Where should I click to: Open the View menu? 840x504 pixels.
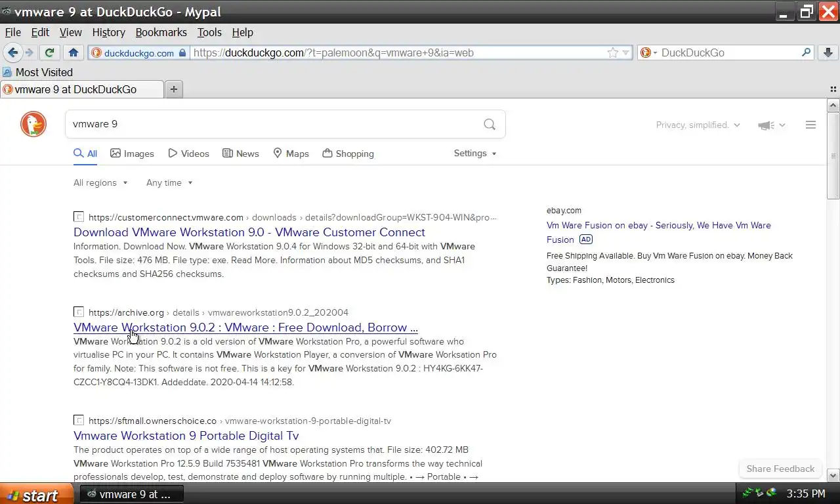pyautogui.click(x=71, y=32)
